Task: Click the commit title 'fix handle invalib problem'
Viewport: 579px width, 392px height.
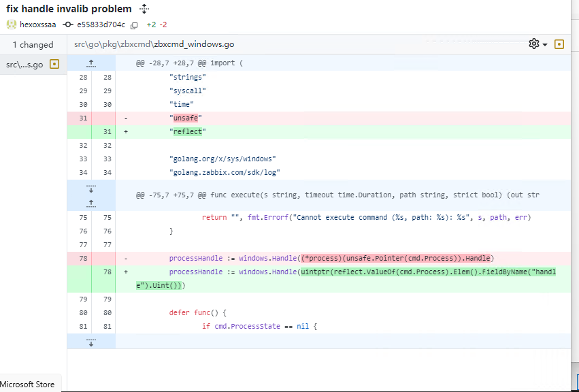Action: pyautogui.click(x=69, y=9)
